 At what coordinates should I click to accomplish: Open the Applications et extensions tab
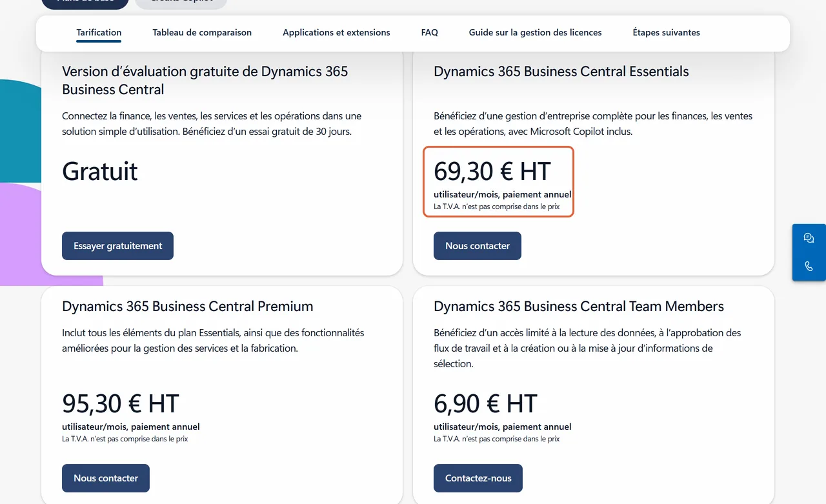(336, 32)
